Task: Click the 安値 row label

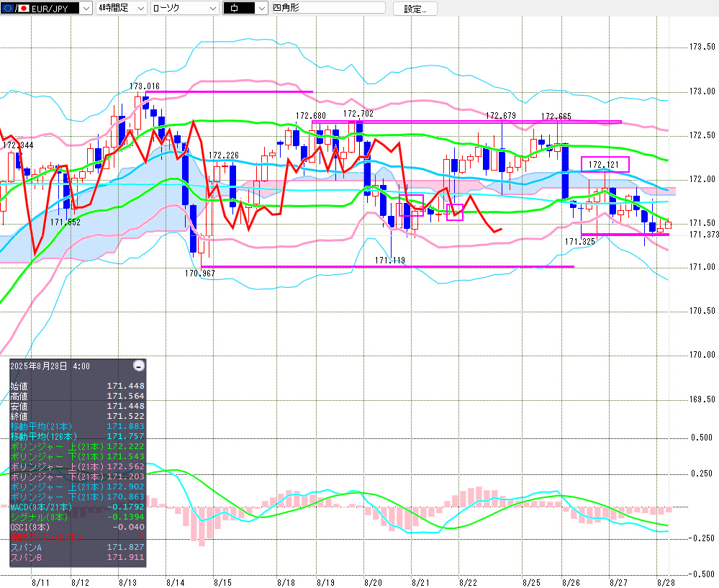Action: [x=19, y=407]
